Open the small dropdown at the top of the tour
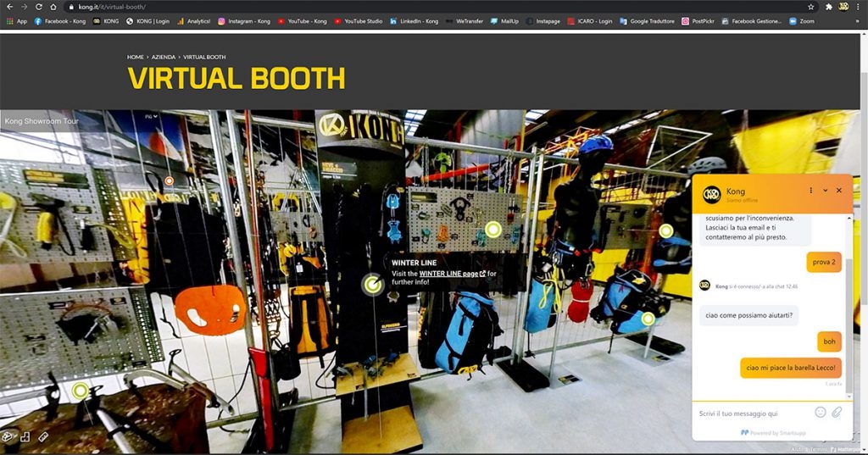The width and height of the screenshot is (868, 455). pyautogui.click(x=152, y=116)
